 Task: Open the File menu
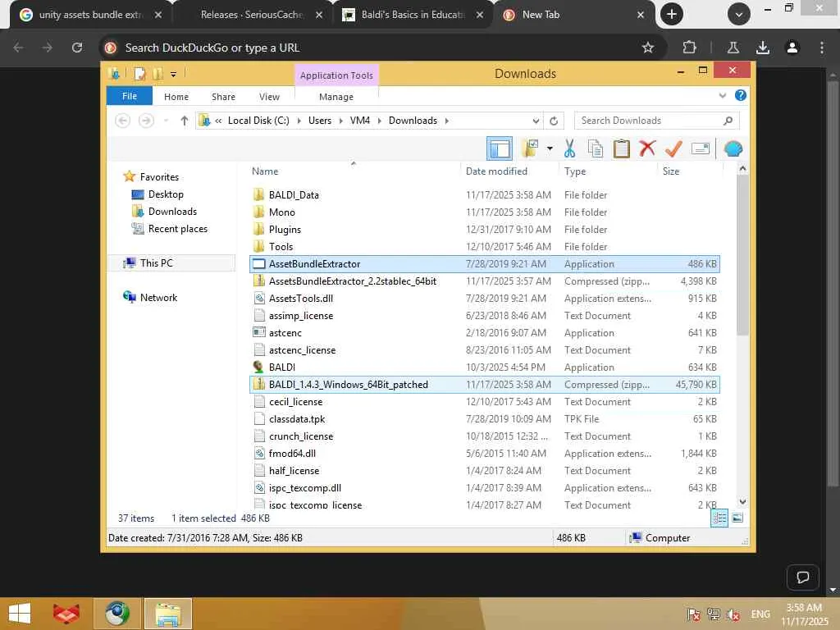point(130,96)
